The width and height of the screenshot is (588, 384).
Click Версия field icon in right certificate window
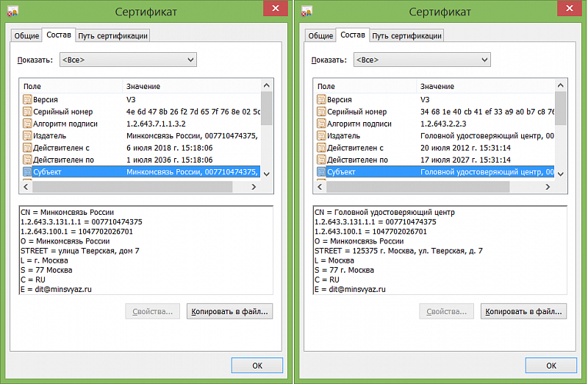click(321, 99)
